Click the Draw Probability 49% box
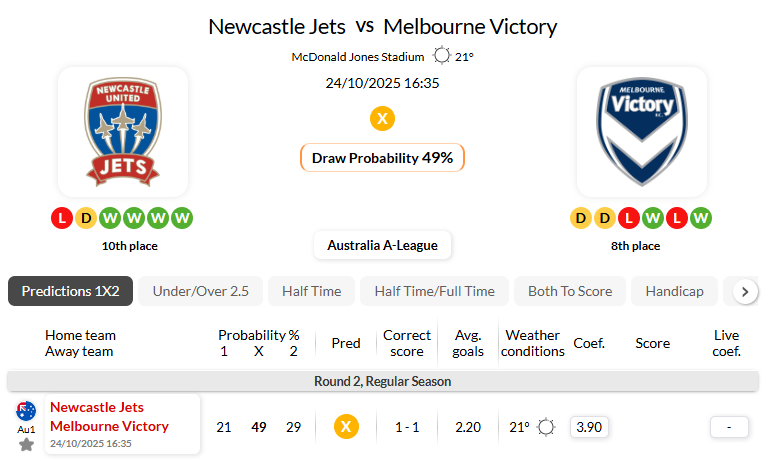 pos(382,158)
